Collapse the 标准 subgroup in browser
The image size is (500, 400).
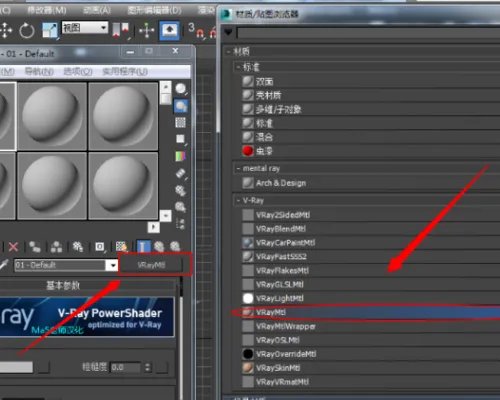tap(238, 67)
